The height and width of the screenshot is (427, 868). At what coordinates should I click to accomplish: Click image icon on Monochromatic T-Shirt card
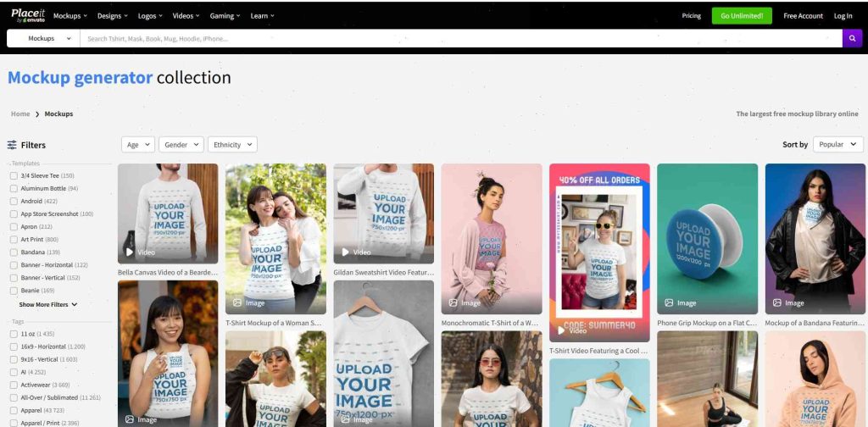tap(453, 303)
